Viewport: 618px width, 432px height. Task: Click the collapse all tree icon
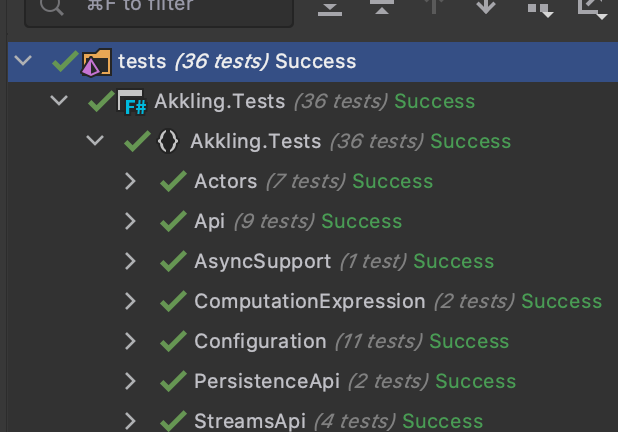pyautogui.click(x=382, y=7)
